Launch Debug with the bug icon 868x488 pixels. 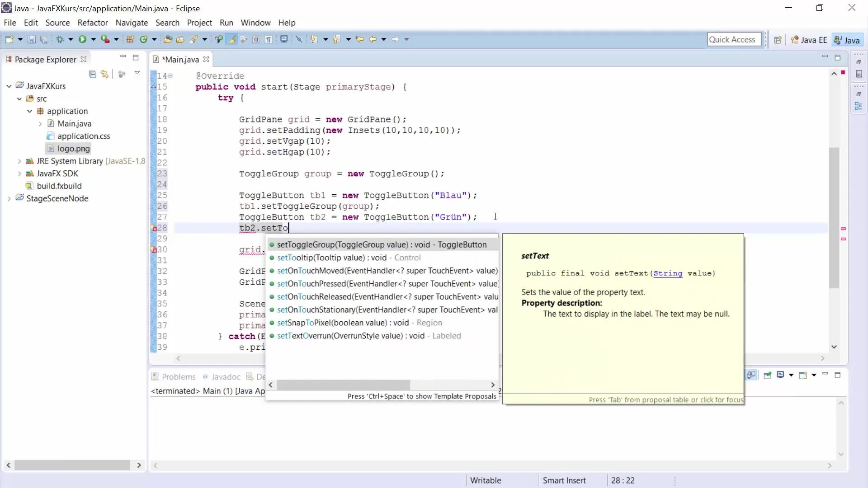[60, 39]
